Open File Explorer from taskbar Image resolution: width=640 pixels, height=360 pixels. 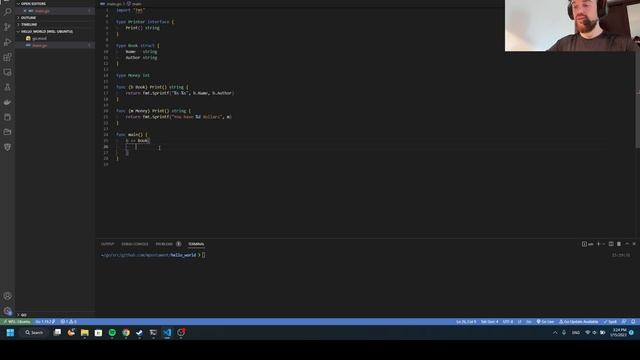pyautogui.click(x=84, y=333)
